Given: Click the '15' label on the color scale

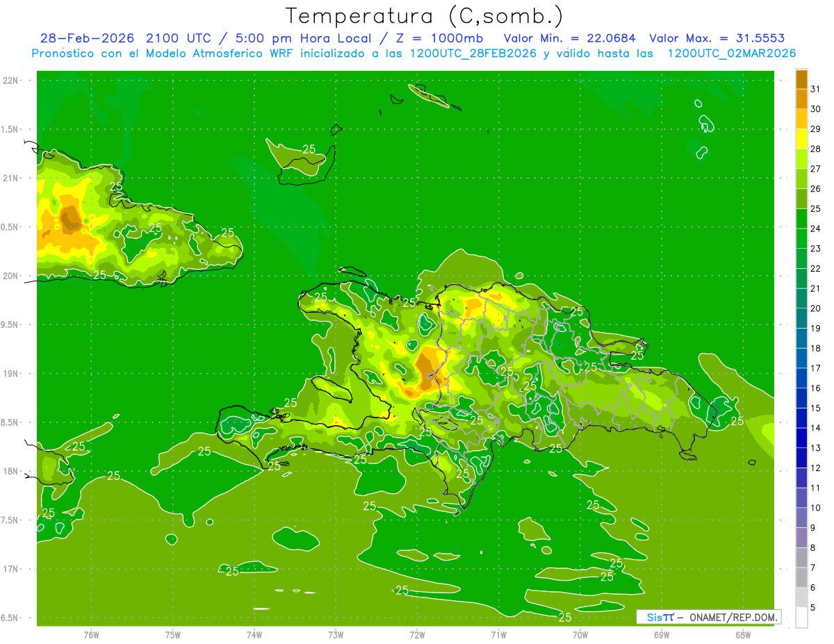Looking at the screenshot, I should click(816, 408).
